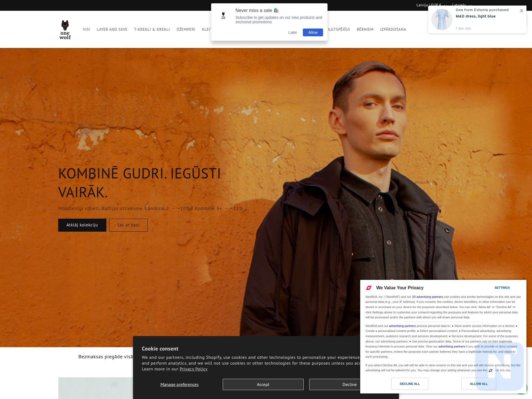
Task: Click the Sāc ar bāzi button
Action: click(128, 225)
